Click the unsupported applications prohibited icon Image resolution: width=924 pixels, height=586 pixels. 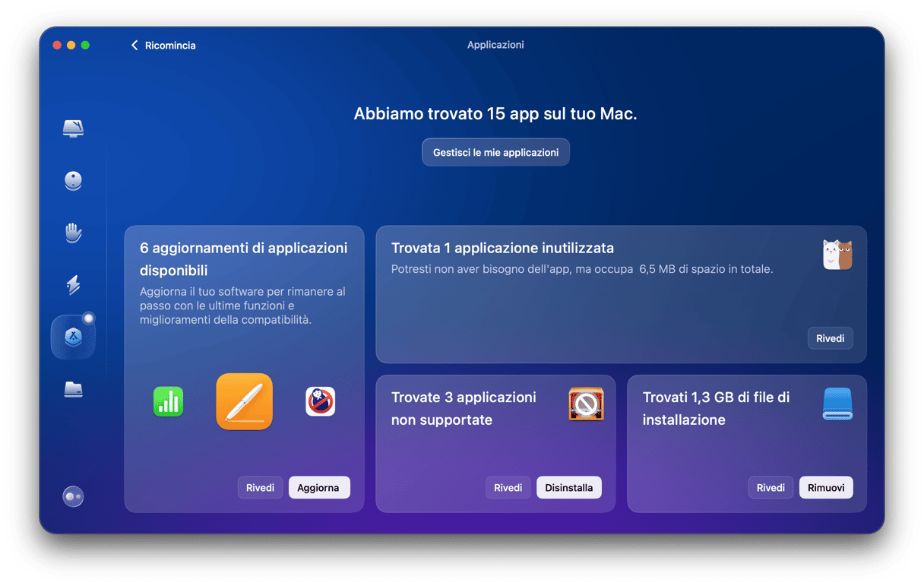(x=586, y=404)
